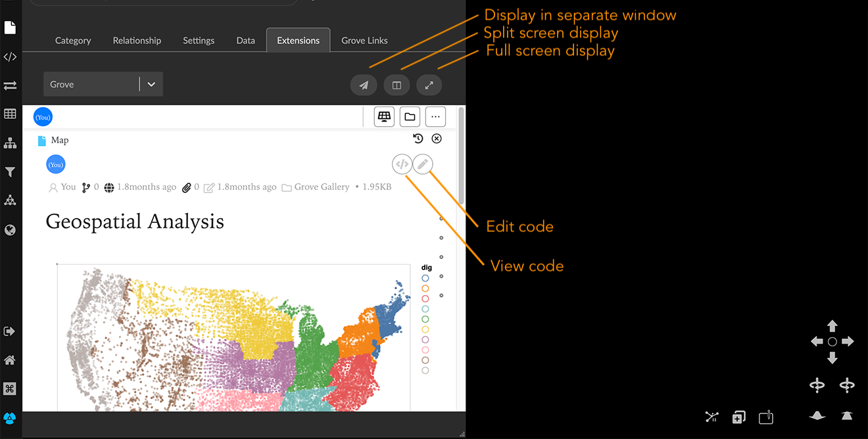Open version history for Map
This screenshot has width=868, height=439.
418,139
